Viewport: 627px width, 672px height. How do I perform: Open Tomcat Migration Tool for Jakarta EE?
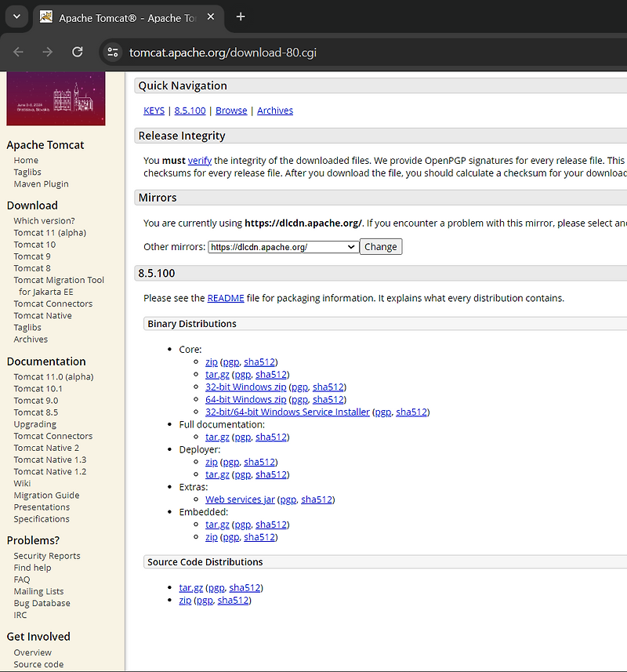pos(59,286)
